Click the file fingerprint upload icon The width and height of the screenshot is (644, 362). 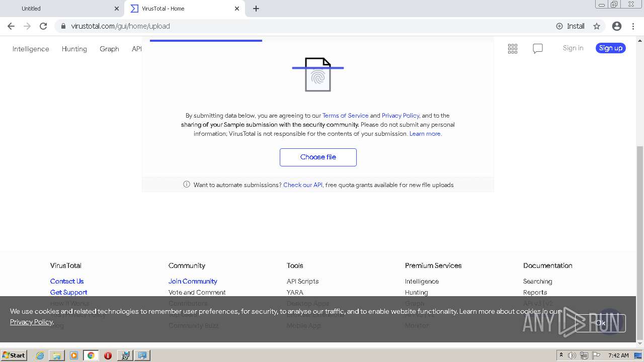click(x=318, y=74)
